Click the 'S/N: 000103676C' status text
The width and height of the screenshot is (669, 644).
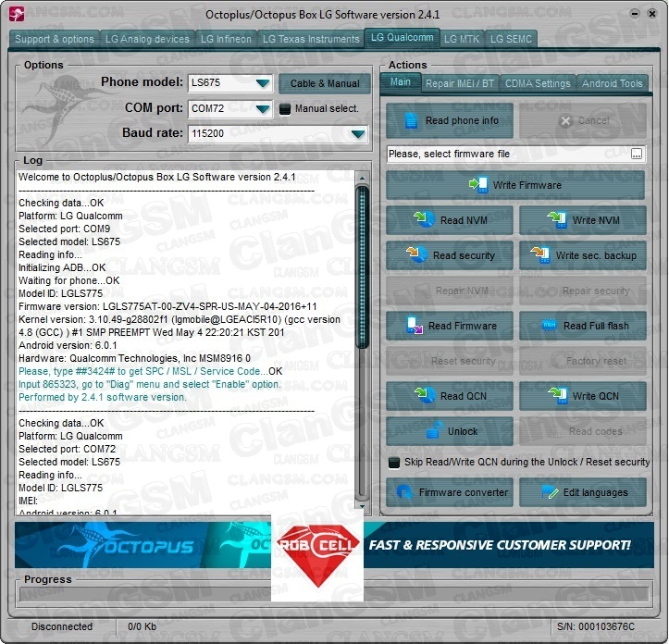pos(596,626)
